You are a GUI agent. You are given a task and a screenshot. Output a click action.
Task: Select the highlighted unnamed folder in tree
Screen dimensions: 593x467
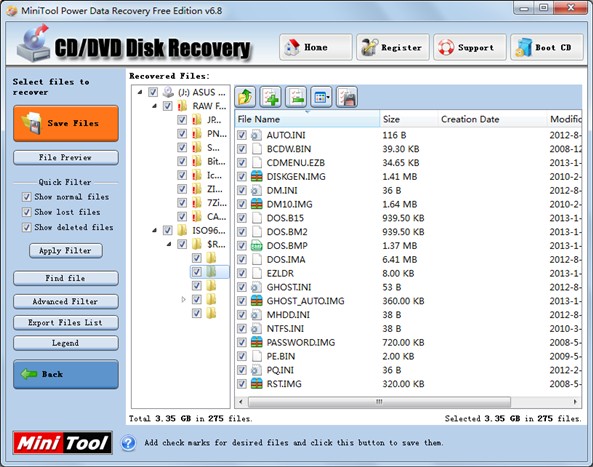point(211,272)
